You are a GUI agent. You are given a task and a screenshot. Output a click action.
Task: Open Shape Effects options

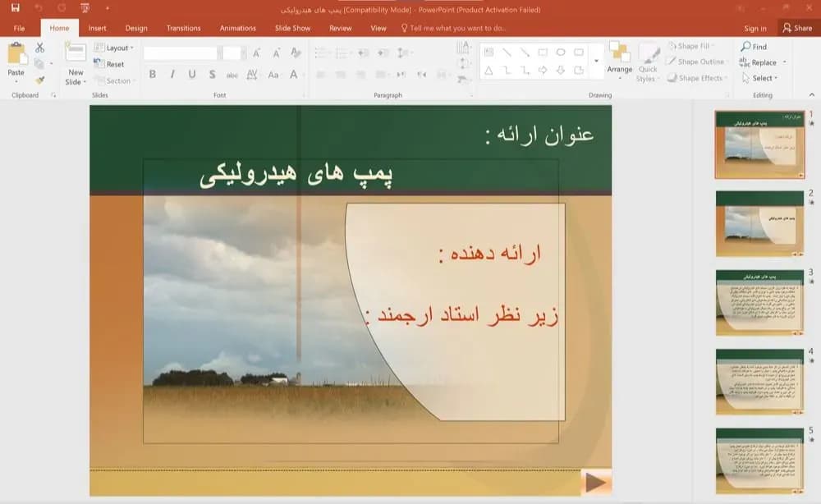click(698, 78)
